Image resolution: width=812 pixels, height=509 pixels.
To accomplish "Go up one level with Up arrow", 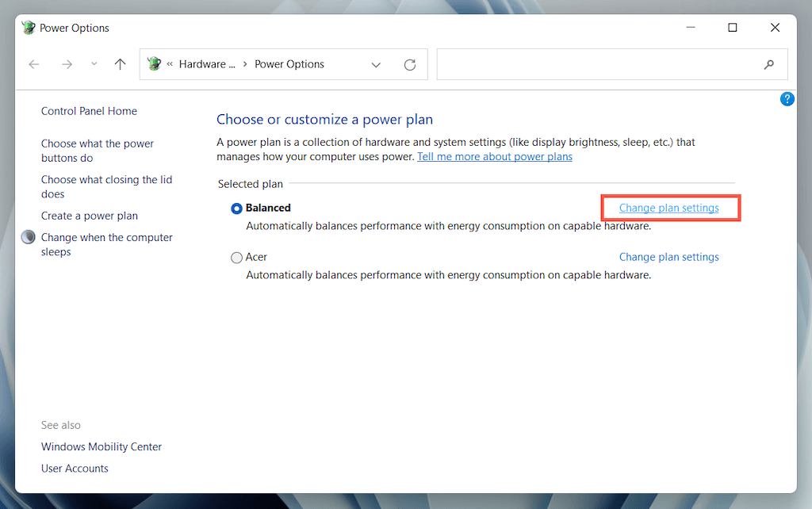I will pyautogui.click(x=121, y=64).
